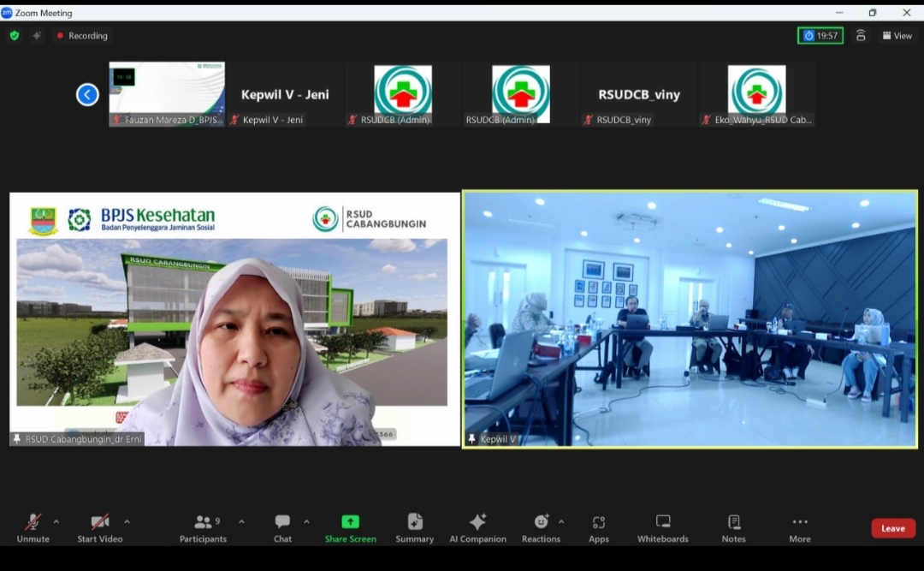Open the video settings chevron
The width and height of the screenshot is (924, 571).
click(127, 520)
